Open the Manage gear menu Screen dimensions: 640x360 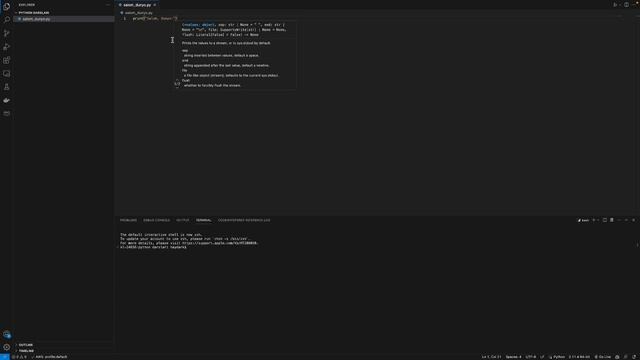(7, 347)
